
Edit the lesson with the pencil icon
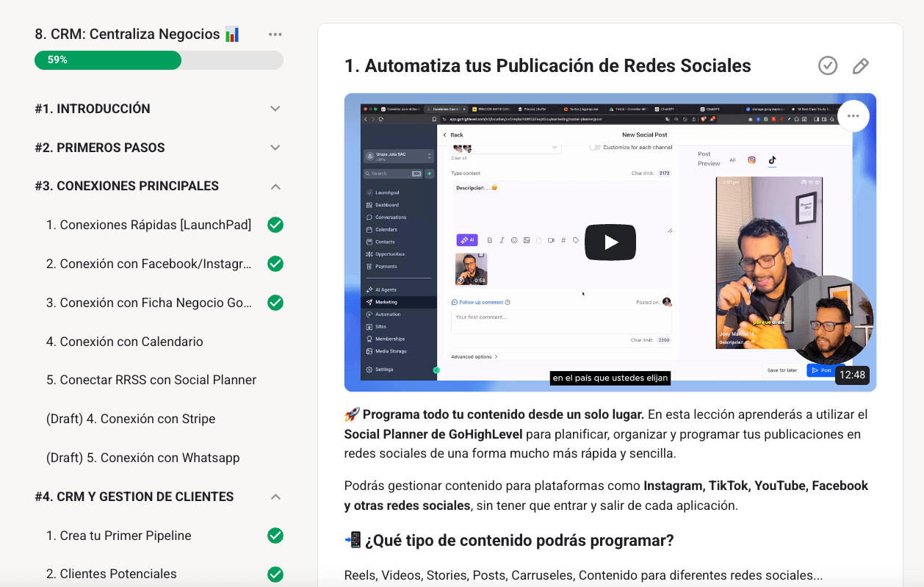(x=860, y=66)
